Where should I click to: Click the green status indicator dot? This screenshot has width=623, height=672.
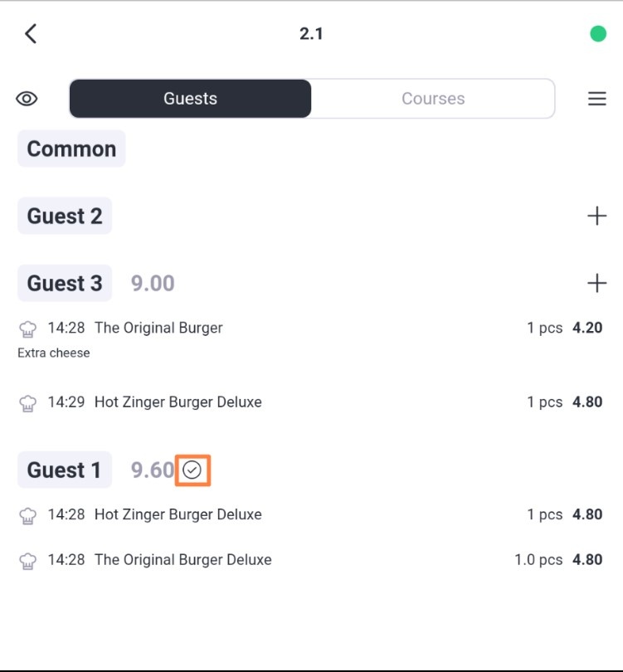click(x=598, y=34)
